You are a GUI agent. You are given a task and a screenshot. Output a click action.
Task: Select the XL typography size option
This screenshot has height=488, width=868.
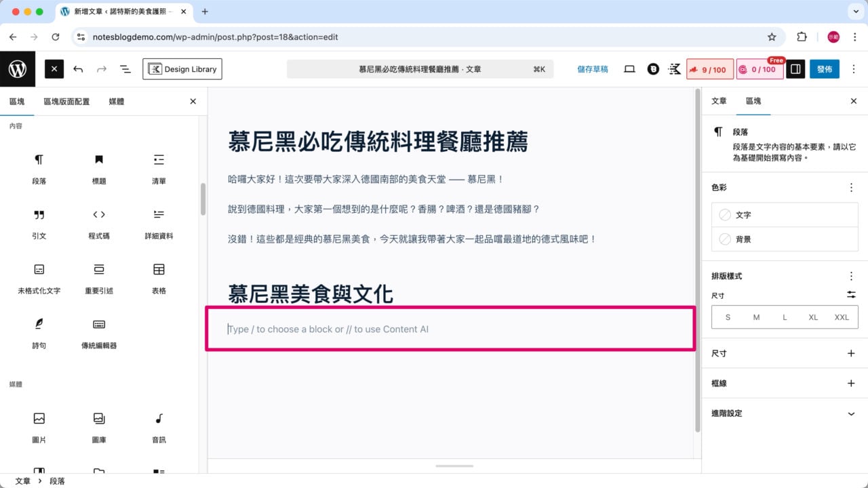coord(813,317)
